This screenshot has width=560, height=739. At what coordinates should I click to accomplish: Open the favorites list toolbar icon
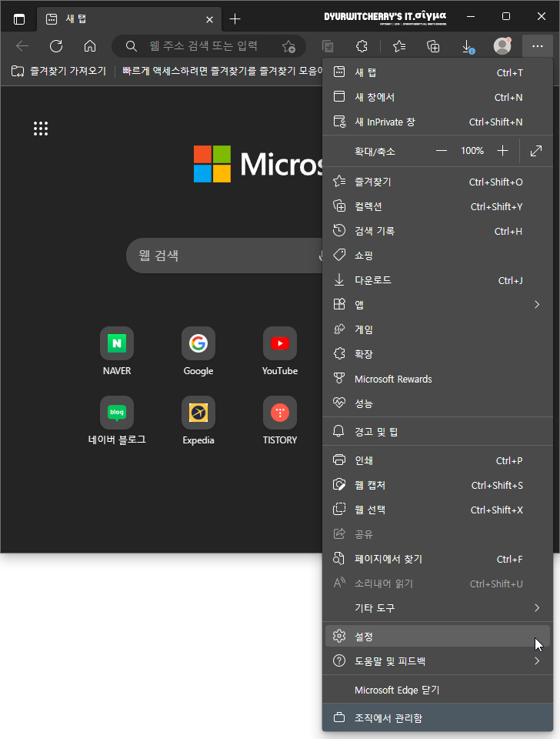tap(399, 46)
